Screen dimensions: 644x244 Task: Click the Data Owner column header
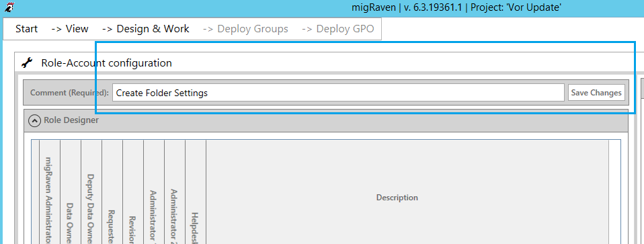pos(71,192)
